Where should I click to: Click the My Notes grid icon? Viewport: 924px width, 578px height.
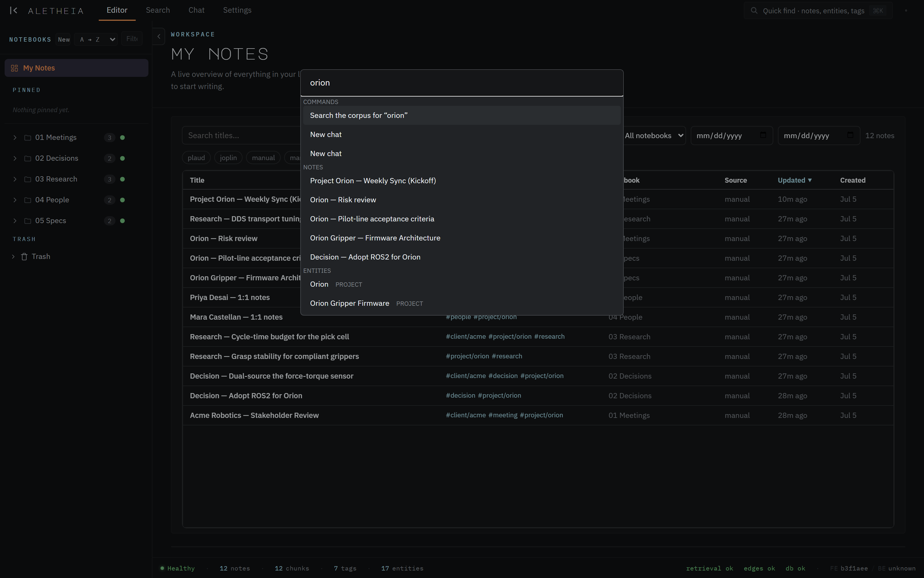pos(14,68)
